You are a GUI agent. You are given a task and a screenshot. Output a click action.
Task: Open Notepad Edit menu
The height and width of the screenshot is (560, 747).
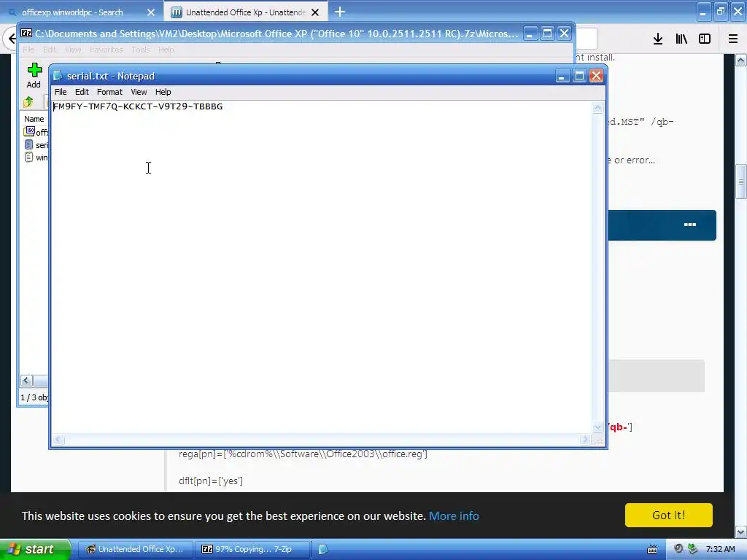(x=82, y=92)
